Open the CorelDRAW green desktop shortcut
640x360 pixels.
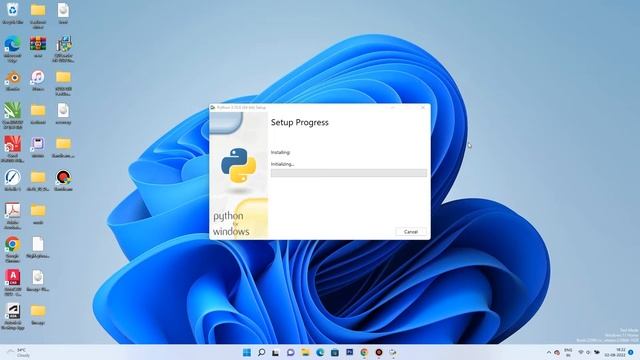13,116
